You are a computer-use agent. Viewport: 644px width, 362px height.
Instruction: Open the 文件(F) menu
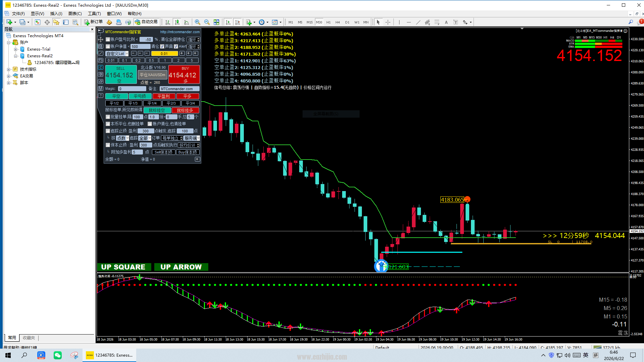(x=18, y=14)
